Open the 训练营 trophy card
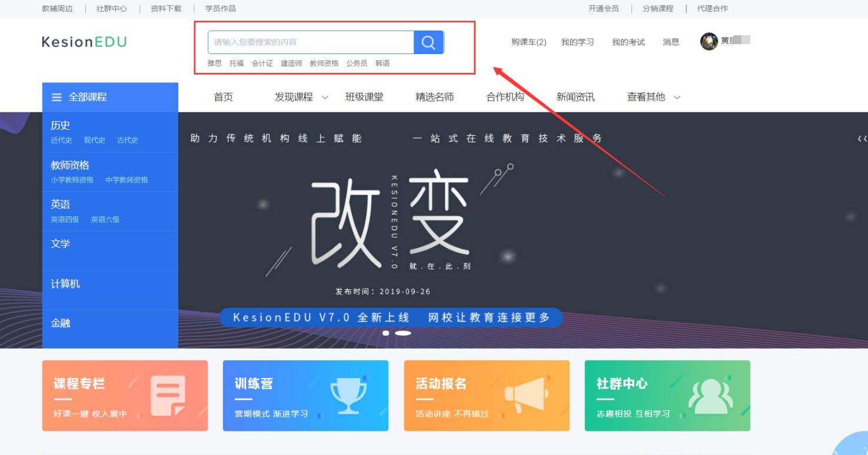This screenshot has width=868, height=455. (305, 396)
